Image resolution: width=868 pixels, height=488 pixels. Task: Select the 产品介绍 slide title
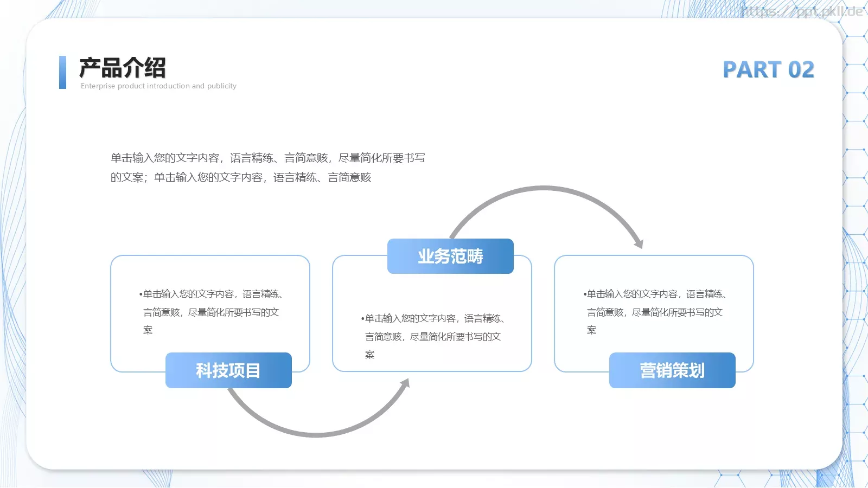(123, 68)
